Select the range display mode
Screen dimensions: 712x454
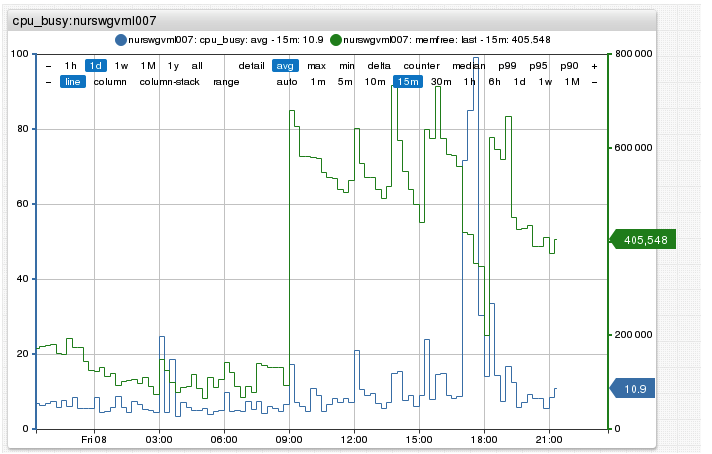coord(226,82)
